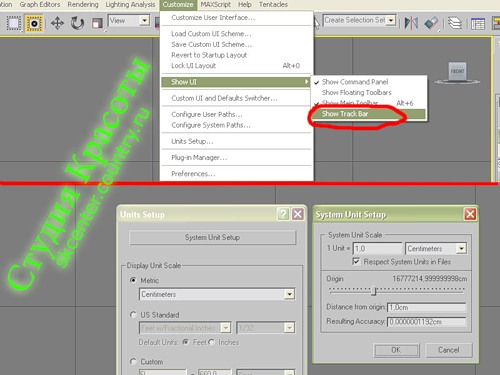Choose Units Setup... menu entry
Viewport: 500px width, 375px height.
pyautogui.click(x=237, y=141)
